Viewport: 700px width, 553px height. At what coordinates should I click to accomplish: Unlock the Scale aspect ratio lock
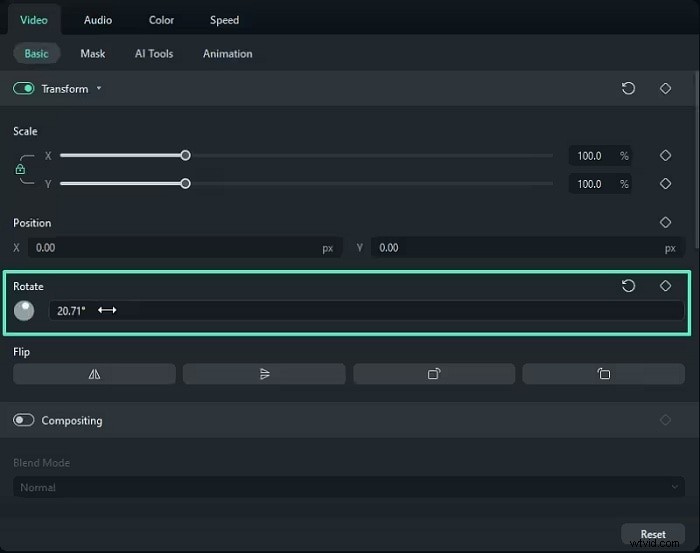(x=20, y=170)
